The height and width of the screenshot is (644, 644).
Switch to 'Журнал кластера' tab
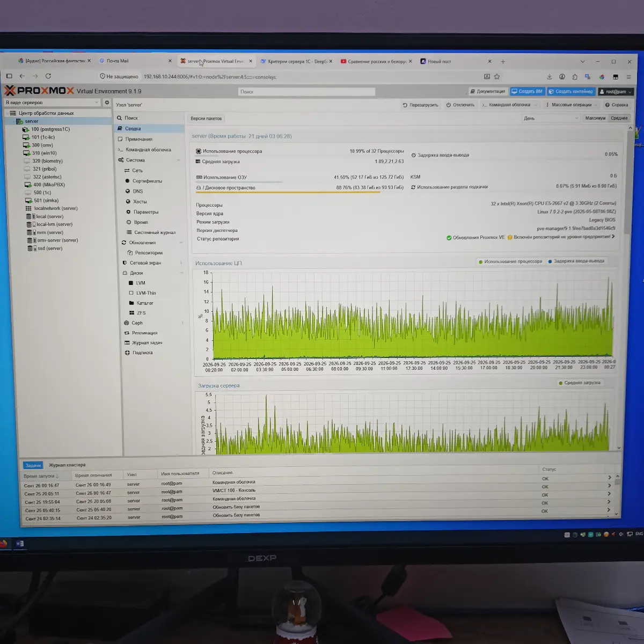point(67,465)
